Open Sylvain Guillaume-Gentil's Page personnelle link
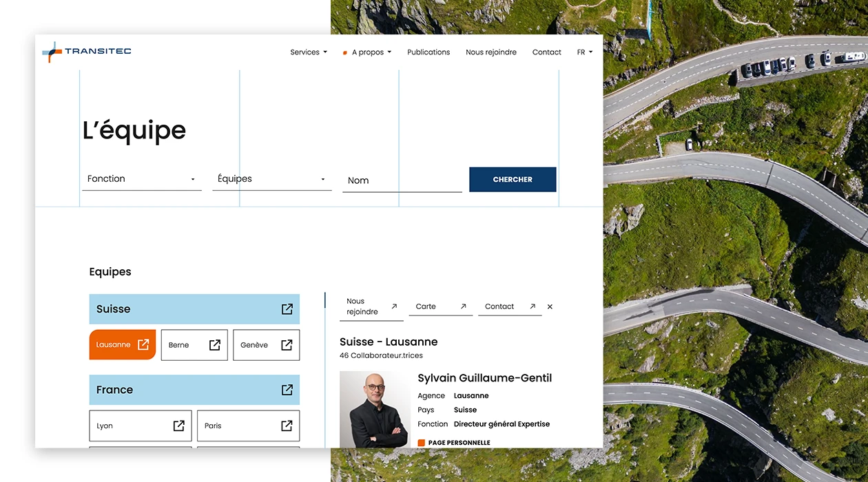This screenshot has width=868, height=482. click(459, 443)
